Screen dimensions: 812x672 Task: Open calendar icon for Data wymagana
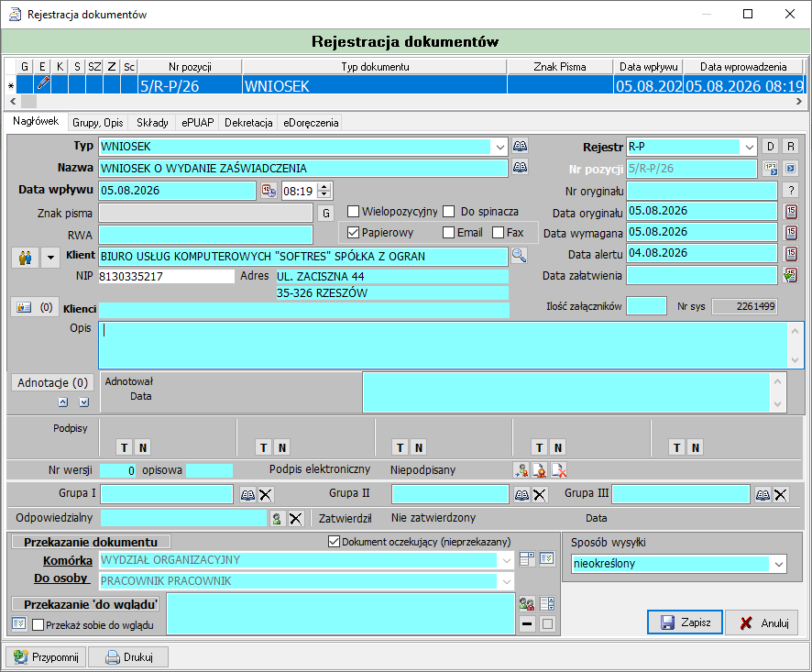click(x=791, y=233)
